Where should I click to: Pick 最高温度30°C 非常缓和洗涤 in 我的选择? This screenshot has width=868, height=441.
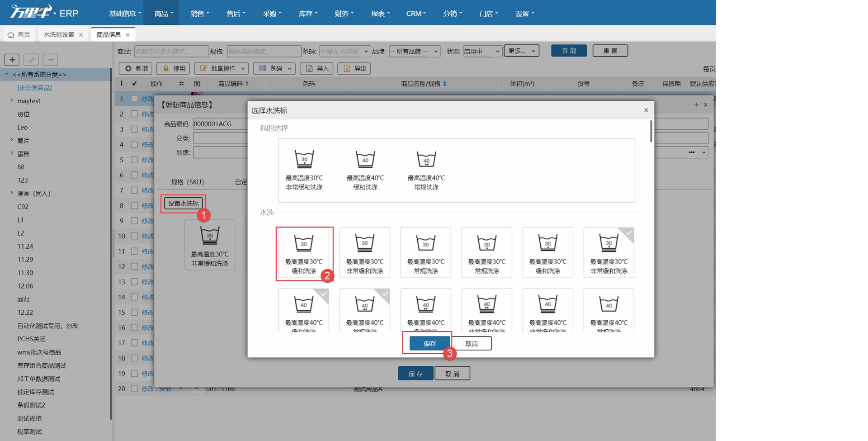pyautogui.click(x=304, y=171)
